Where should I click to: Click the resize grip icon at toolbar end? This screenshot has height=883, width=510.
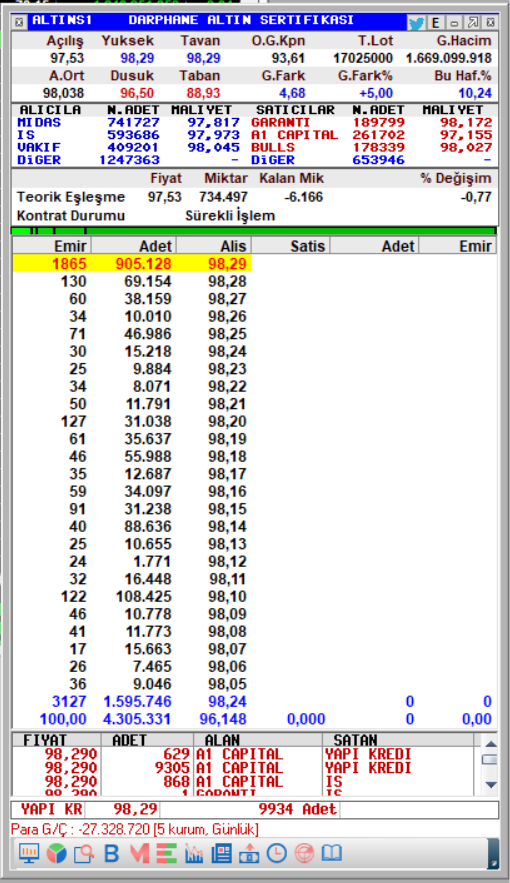[x=493, y=854]
